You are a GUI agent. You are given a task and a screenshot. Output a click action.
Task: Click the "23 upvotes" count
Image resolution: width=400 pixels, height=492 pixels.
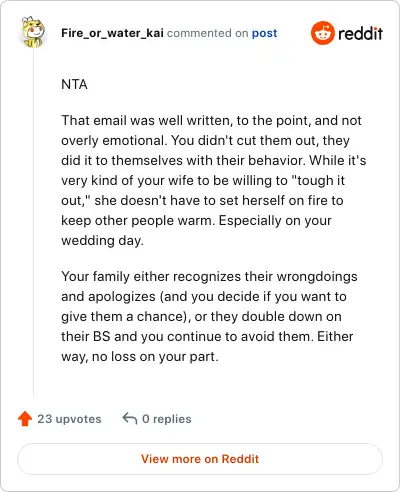click(69, 419)
